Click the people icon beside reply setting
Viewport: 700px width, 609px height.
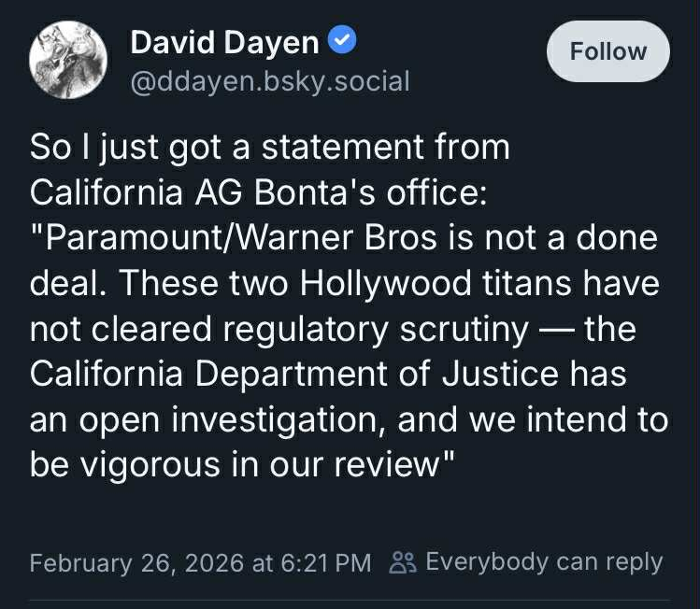(403, 562)
